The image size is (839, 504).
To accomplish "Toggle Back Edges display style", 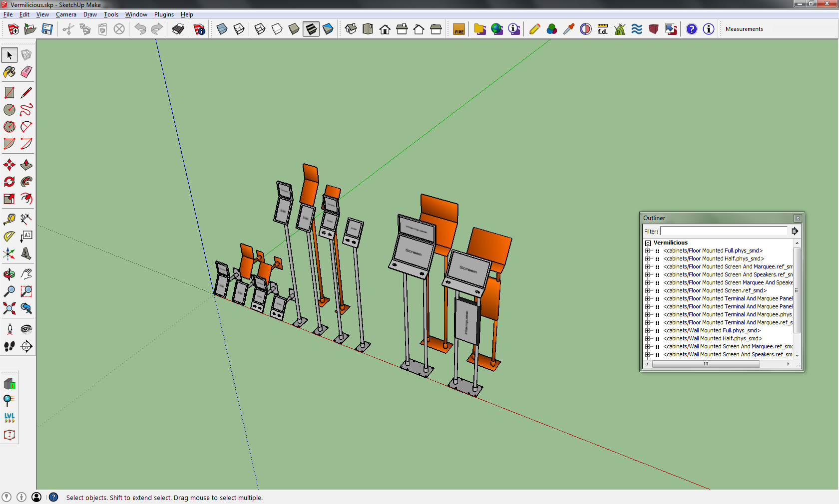I will (239, 29).
